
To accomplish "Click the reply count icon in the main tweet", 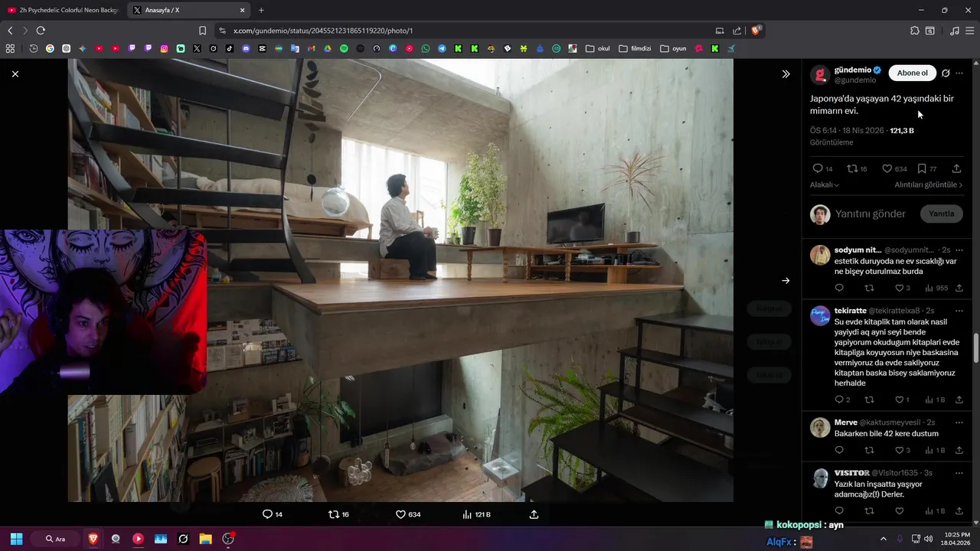I will point(817,168).
